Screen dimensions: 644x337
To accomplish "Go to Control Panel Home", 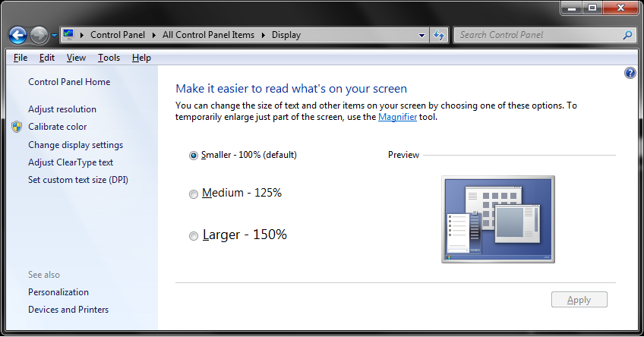I will (69, 82).
